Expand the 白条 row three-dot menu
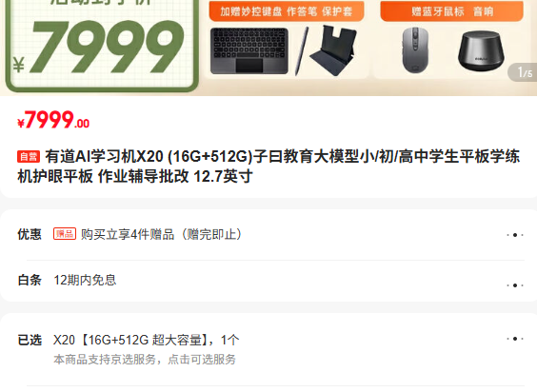Viewport: 537px width, 392px height. point(515,285)
